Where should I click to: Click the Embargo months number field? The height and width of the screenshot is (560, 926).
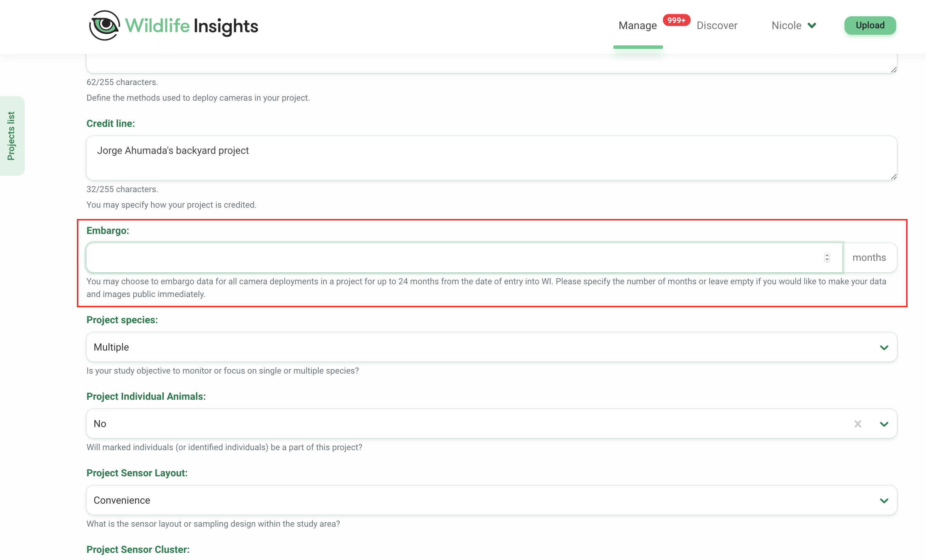[464, 257]
